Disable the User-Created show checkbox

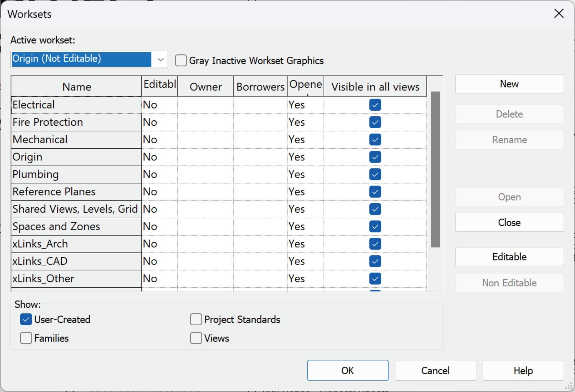[26, 319]
